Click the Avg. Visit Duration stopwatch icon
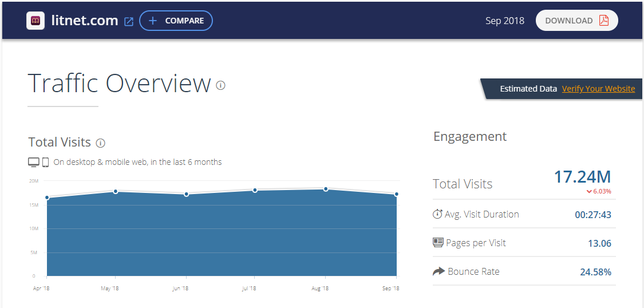 tap(437, 214)
